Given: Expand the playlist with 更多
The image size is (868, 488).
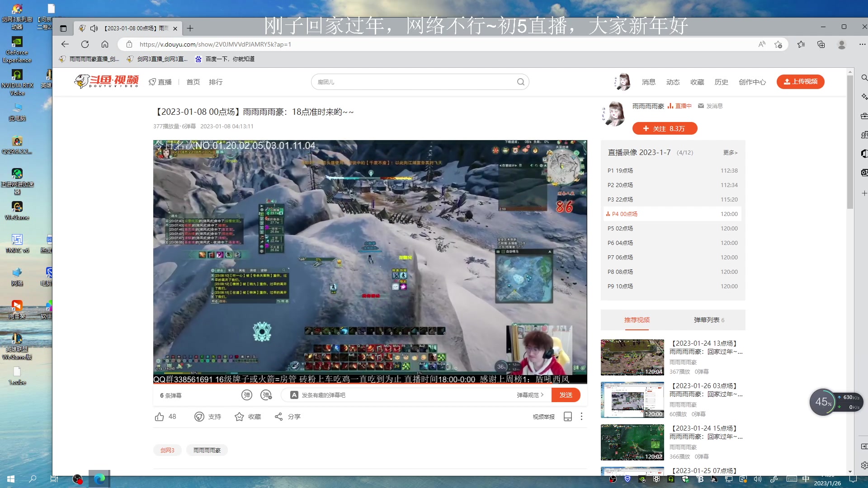Looking at the screenshot, I should point(730,153).
